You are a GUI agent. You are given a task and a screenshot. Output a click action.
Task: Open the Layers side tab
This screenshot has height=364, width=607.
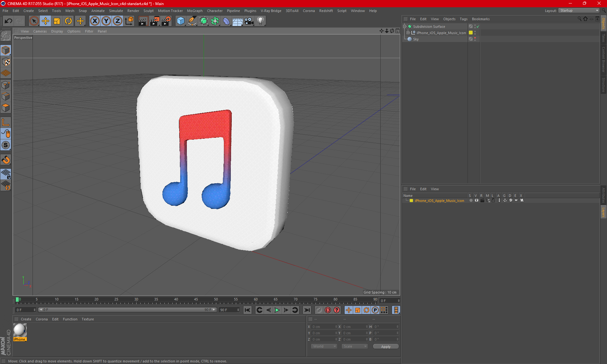(x=604, y=212)
